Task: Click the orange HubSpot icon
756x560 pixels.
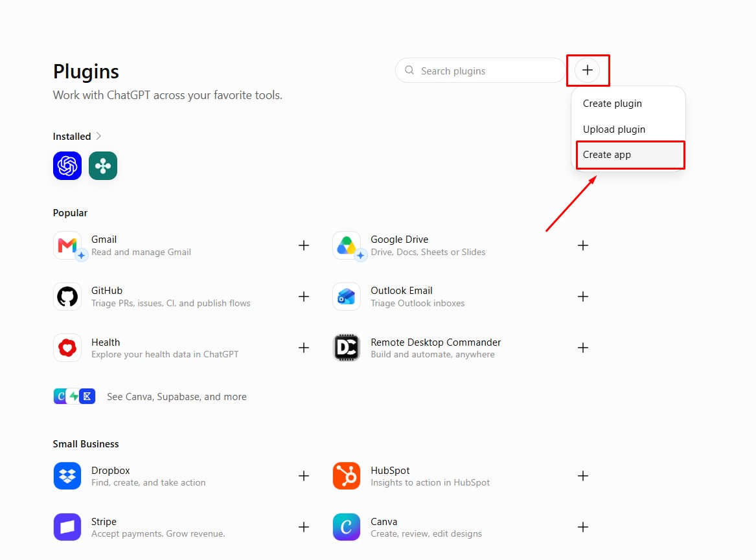Action: tap(347, 476)
